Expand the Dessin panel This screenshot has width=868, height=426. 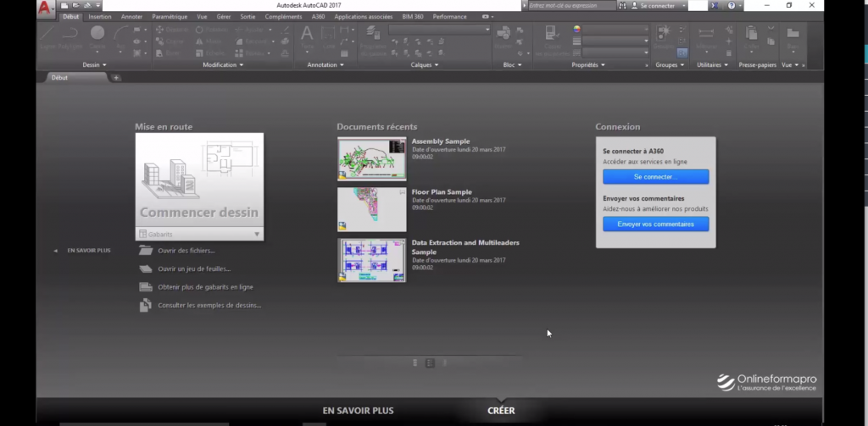point(94,64)
